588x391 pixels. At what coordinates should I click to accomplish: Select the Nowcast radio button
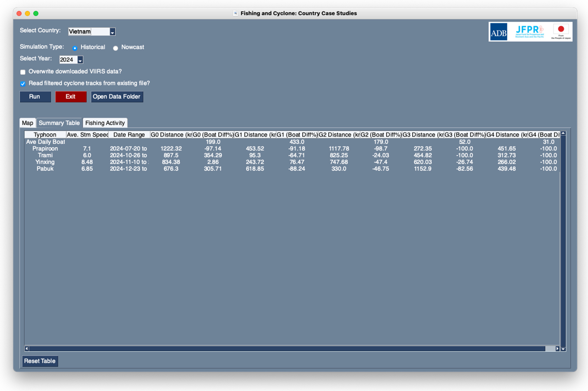115,48
